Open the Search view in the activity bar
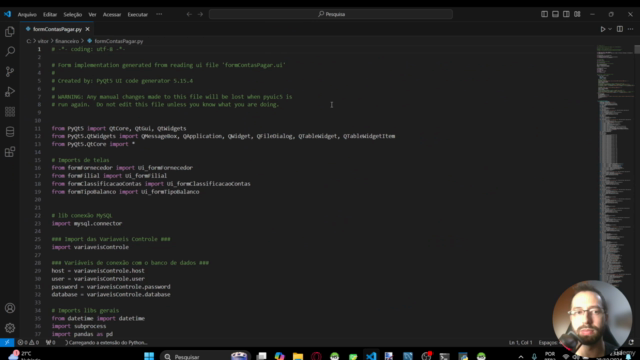The image size is (640, 360). click(10, 51)
